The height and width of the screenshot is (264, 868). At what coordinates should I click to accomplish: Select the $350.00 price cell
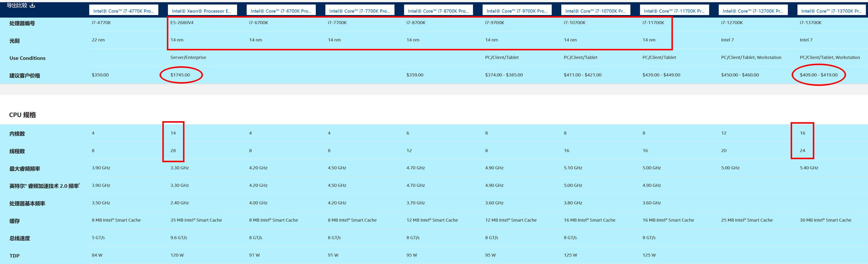(x=100, y=75)
